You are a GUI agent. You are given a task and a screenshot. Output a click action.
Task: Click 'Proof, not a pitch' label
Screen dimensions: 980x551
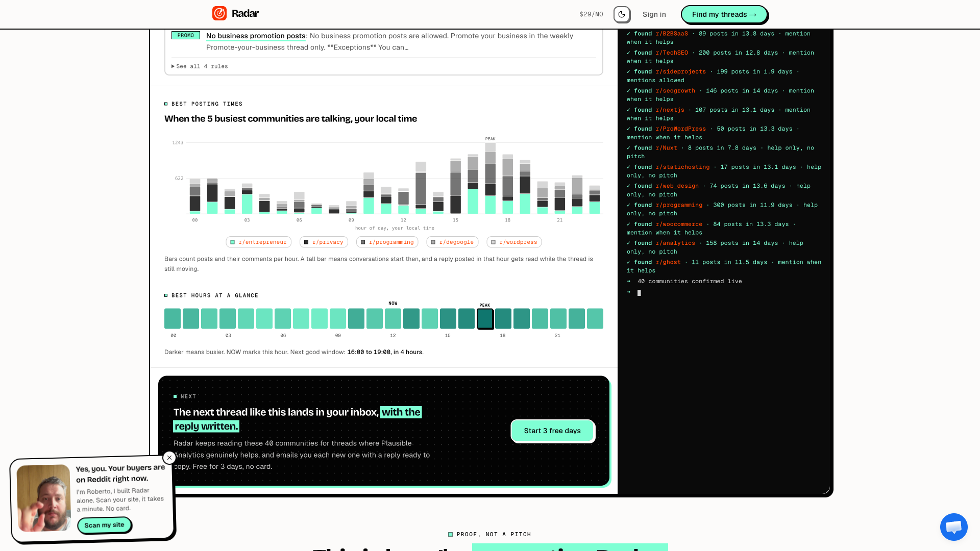pos(494,535)
